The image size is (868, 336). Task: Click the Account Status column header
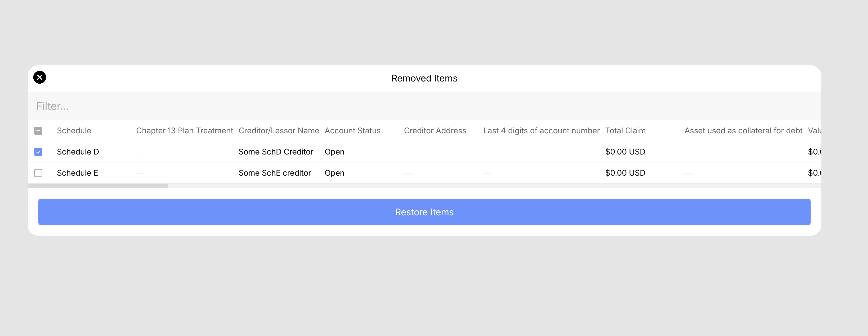tap(353, 131)
